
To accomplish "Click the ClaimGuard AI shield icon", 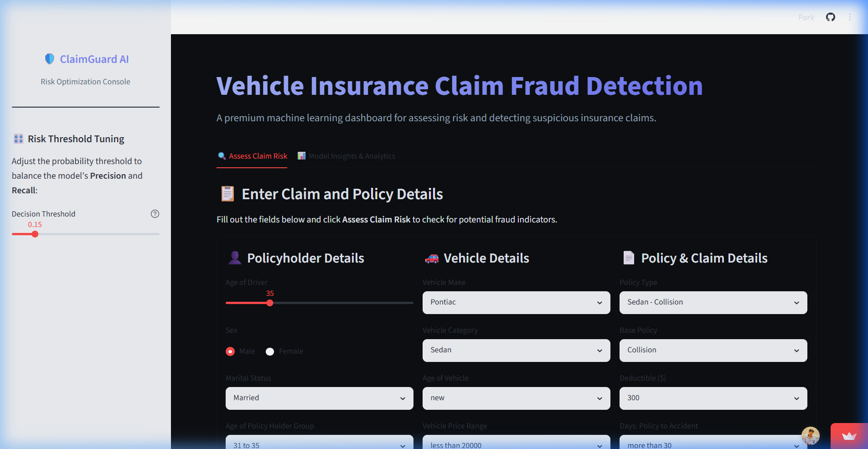I will [50, 59].
